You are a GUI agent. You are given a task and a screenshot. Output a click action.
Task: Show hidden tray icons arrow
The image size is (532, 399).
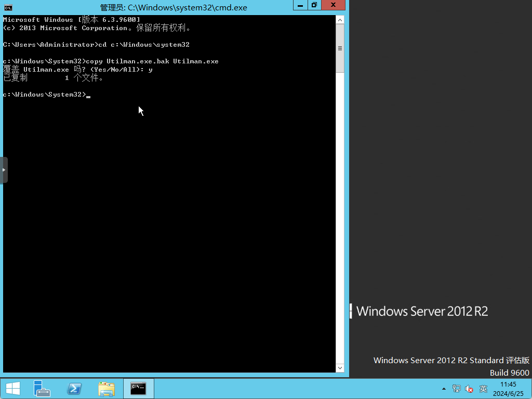(x=444, y=389)
